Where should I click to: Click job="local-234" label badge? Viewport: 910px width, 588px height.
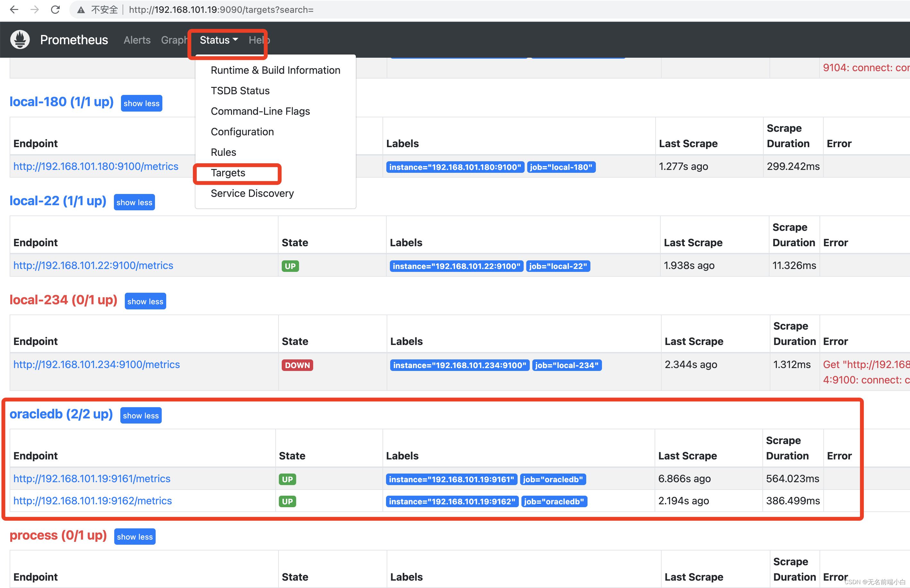pos(567,365)
